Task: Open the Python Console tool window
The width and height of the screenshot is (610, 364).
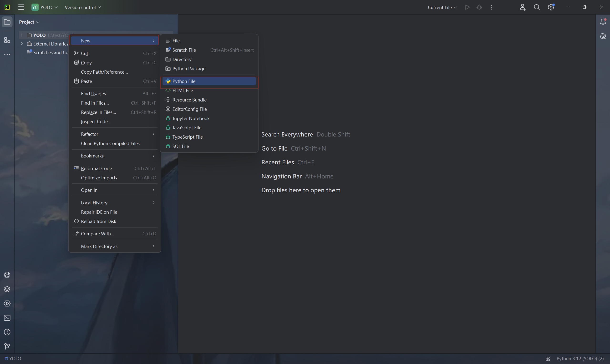Action: (x=7, y=275)
